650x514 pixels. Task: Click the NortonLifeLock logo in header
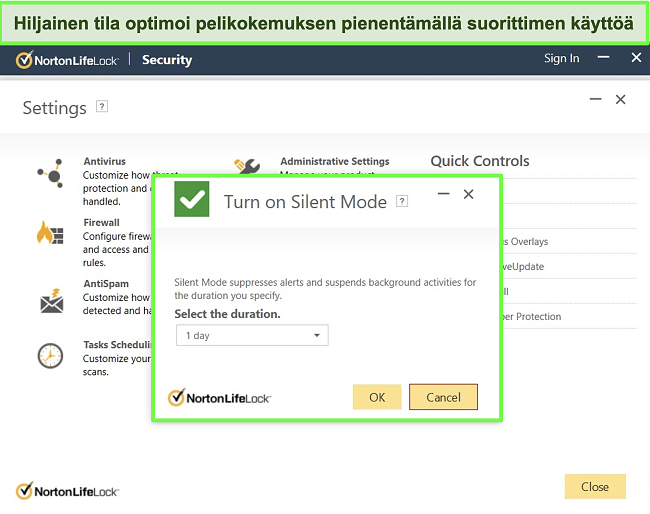pos(67,60)
